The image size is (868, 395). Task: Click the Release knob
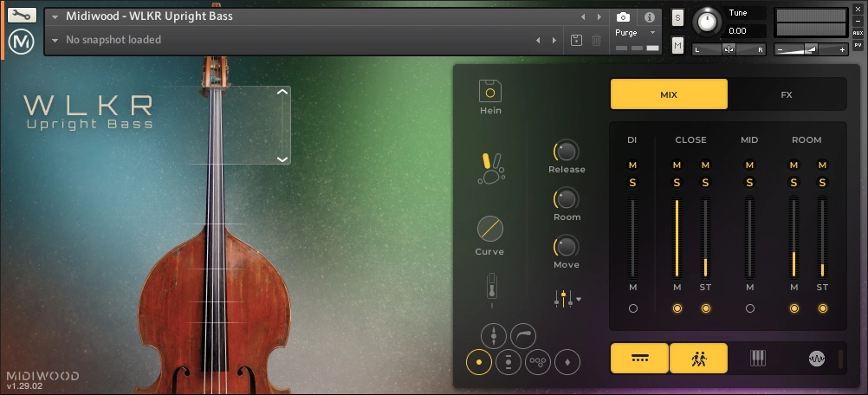(566, 151)
